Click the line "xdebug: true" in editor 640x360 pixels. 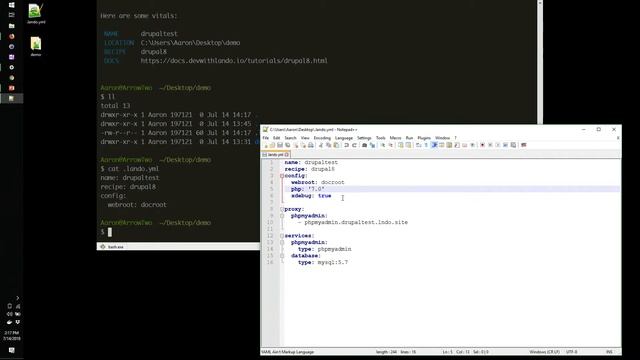(311, 196)
